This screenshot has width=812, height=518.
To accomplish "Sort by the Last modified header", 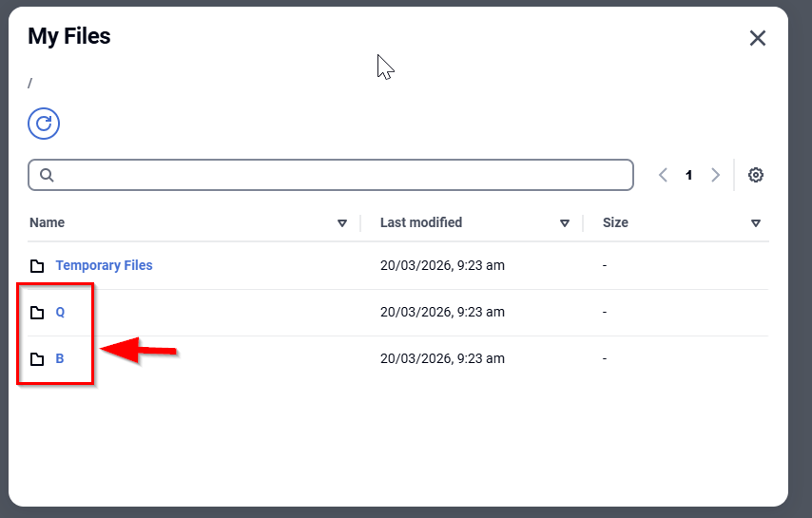I will point(421,222).
